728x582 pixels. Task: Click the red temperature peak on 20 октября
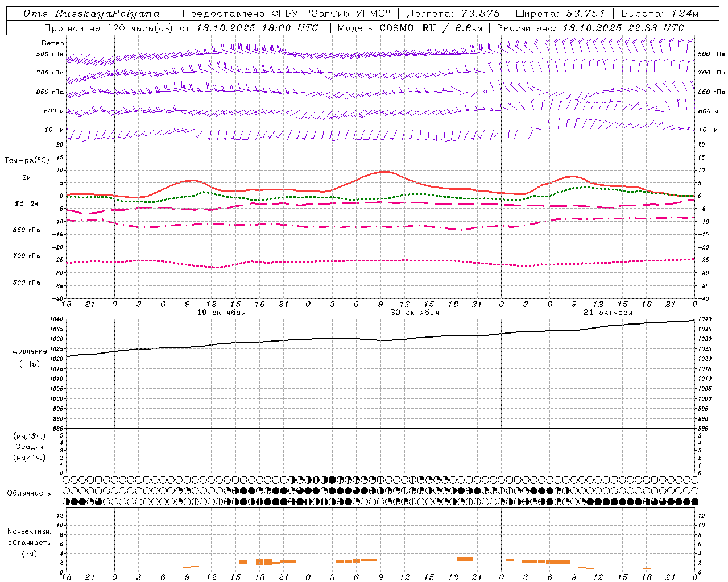[384, 171]
